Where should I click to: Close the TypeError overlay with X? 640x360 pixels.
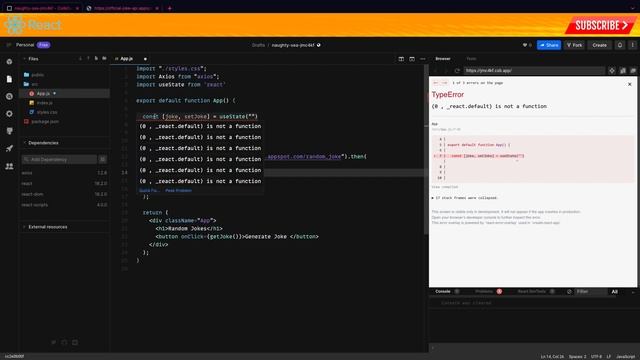(629, 84)
